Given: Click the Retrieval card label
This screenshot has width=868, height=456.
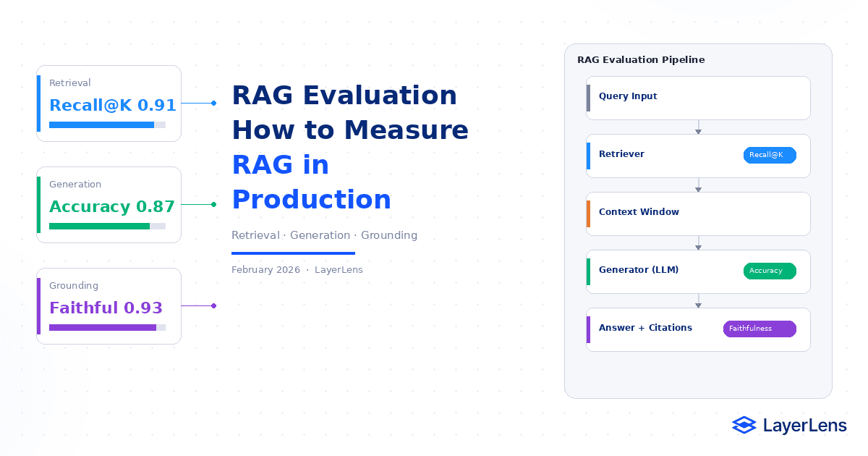Looking at the screenshot, I should tap(70, 83).
